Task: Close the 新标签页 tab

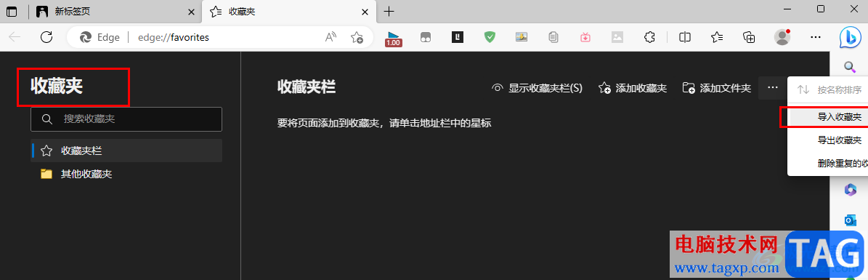Action: click(x=191, y=11)
